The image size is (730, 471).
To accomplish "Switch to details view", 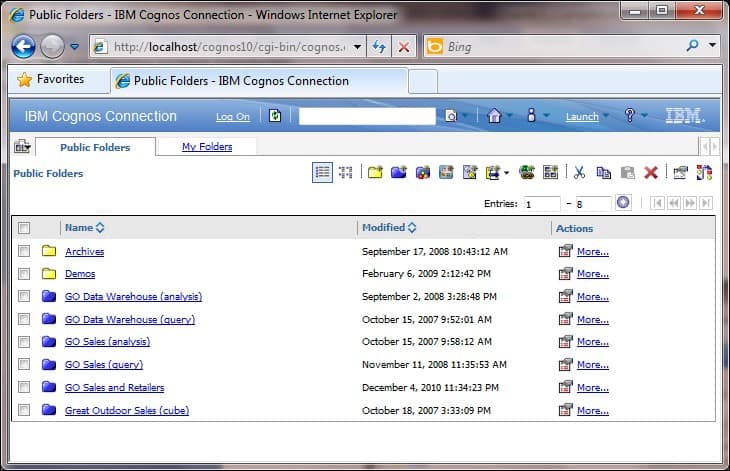I will [346, 172].
